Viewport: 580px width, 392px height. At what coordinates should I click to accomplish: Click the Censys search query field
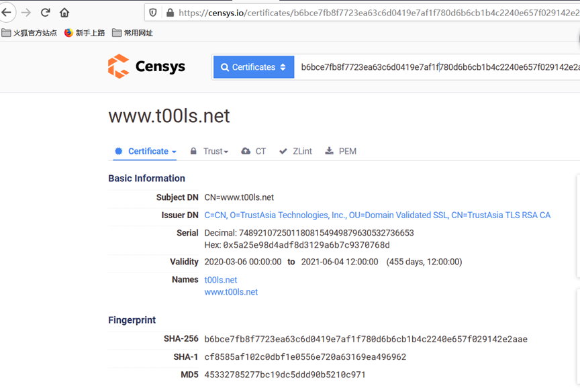pyautogui.click(x=436, y=67)
